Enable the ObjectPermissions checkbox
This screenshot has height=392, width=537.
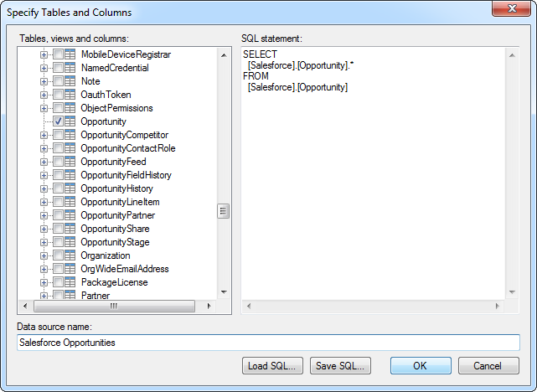[x=58, y=108]
